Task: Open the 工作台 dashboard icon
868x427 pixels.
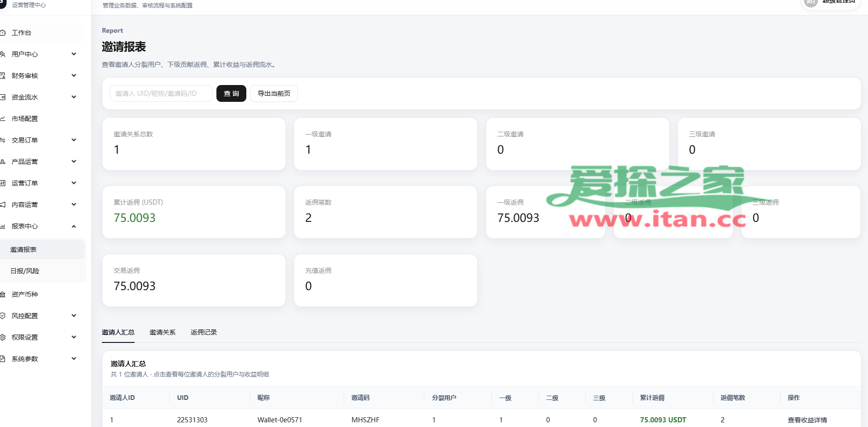Action: tap(2, 33)
